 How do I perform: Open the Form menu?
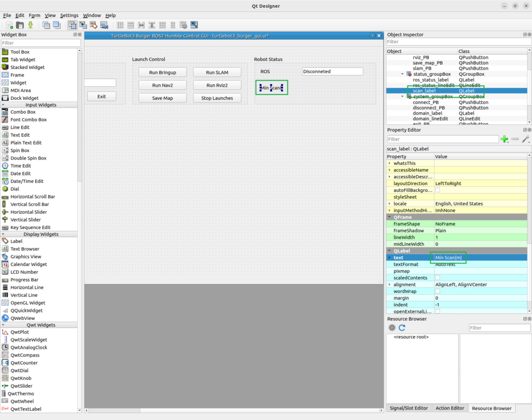coord(34,15)
